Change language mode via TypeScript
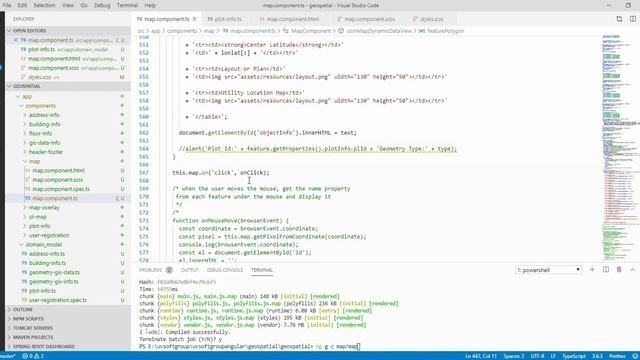The height and width of the screenshot is (360, 640). coord(574,356)
